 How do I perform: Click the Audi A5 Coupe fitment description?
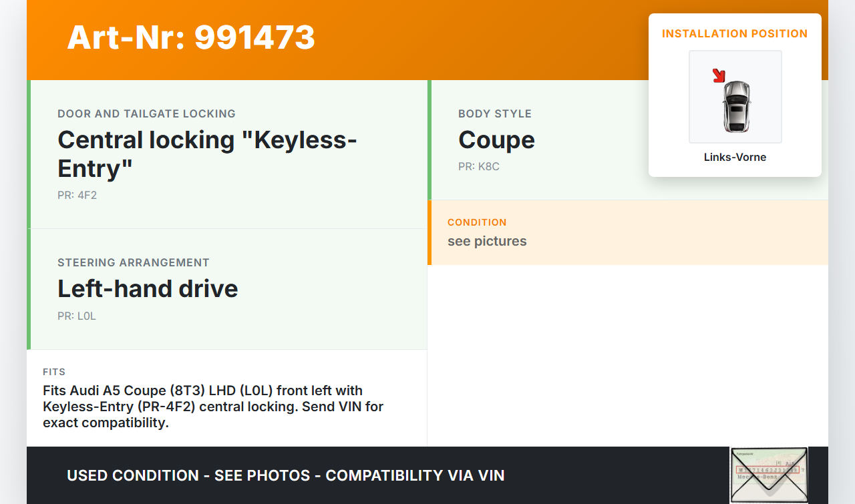click(212, 406)
